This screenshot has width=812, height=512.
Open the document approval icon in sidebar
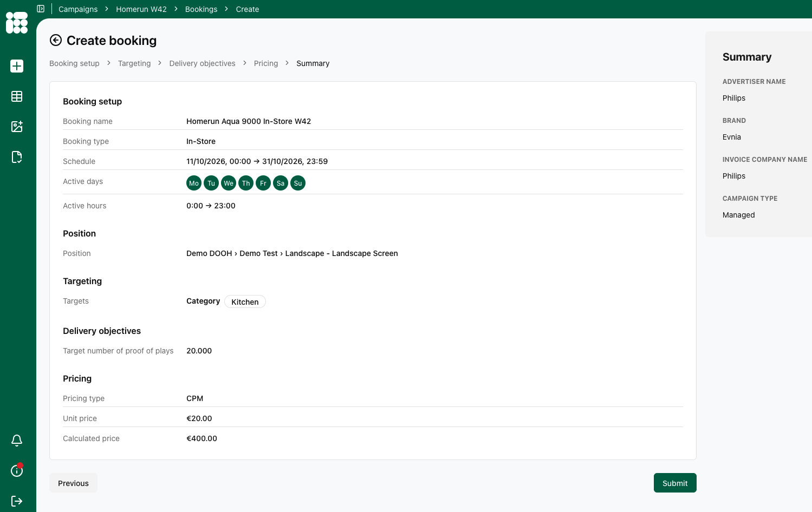click(17, 157)
